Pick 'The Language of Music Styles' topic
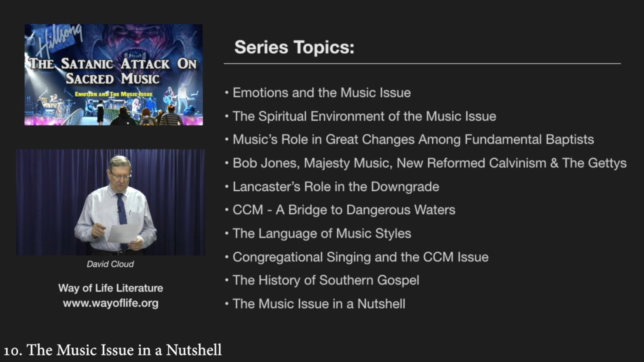 322,233
